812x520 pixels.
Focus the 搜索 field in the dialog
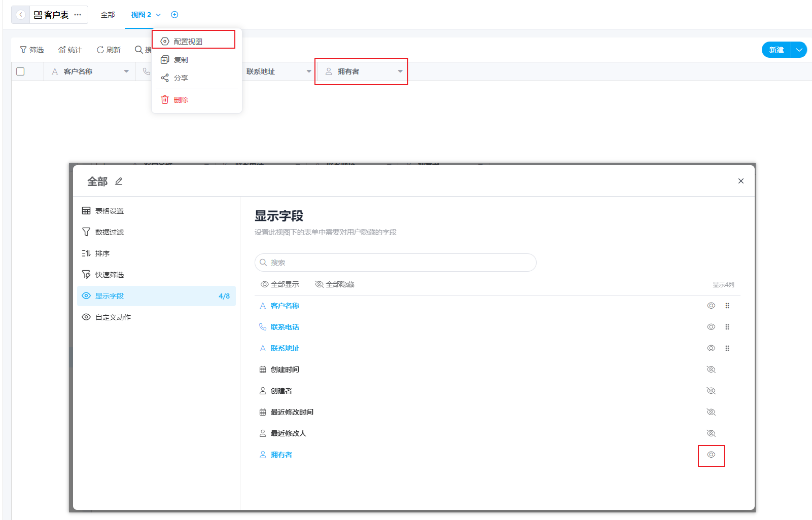[x=396, y=263]
